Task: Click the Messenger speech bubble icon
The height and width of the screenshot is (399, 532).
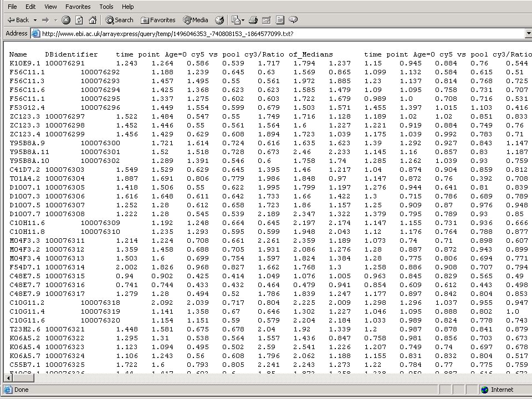Action: click(x=293, y=20)
